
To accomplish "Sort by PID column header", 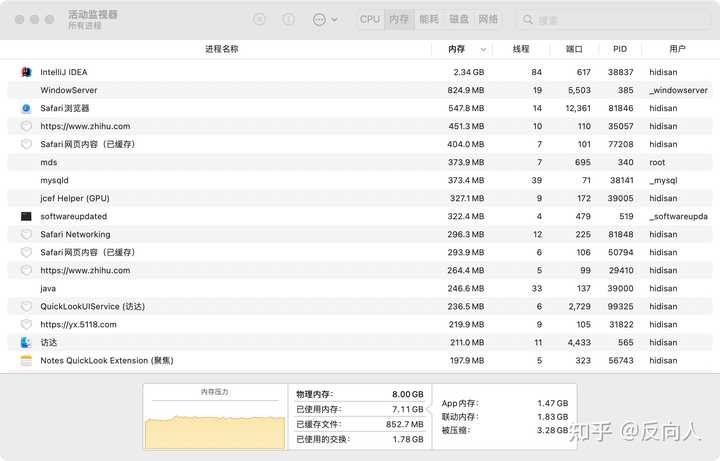I will click(620, 49).
